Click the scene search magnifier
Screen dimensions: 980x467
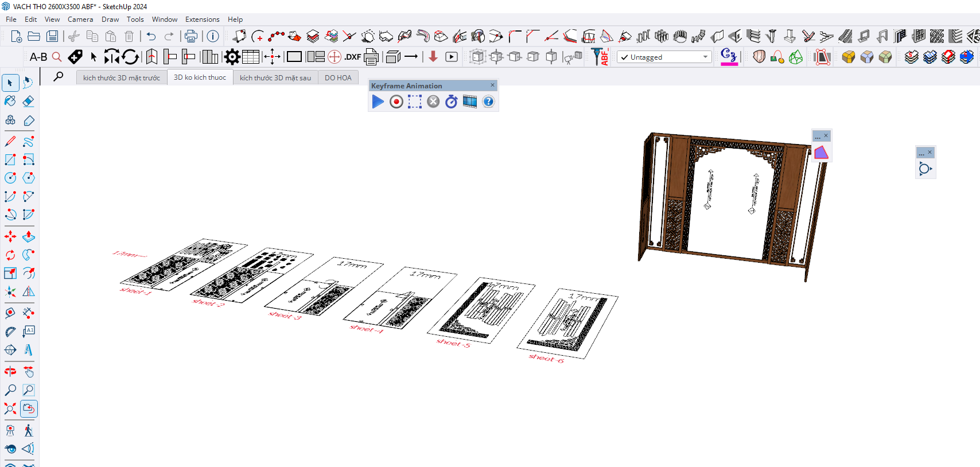click(58, 77)
